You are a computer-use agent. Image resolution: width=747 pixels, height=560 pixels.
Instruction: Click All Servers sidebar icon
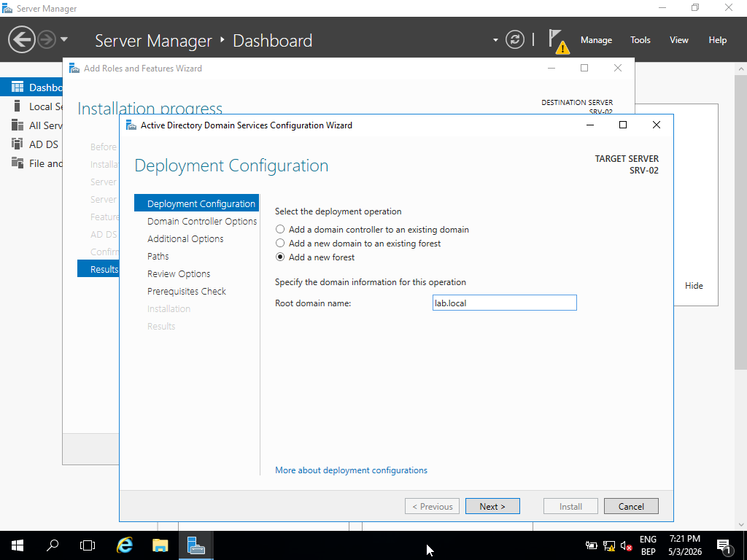[x=18, y=125]
